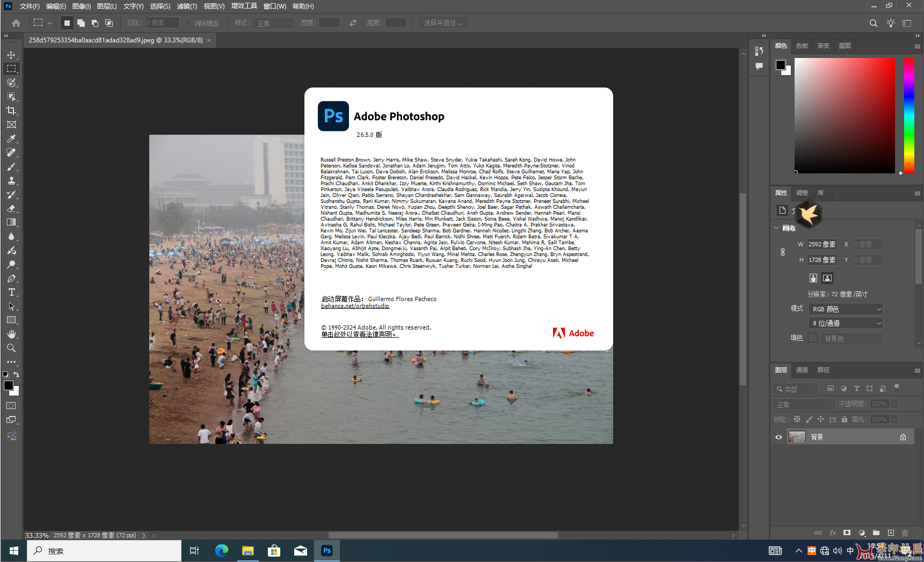Select the Hand tool
924x562 pixels.
tap(11, 334)
